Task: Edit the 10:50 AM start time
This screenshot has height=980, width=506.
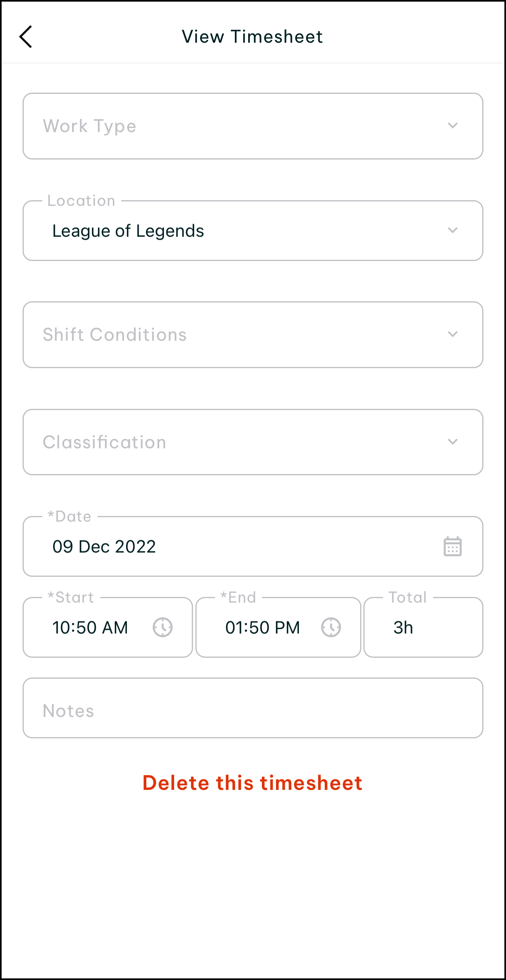Action: coord(90,628)
